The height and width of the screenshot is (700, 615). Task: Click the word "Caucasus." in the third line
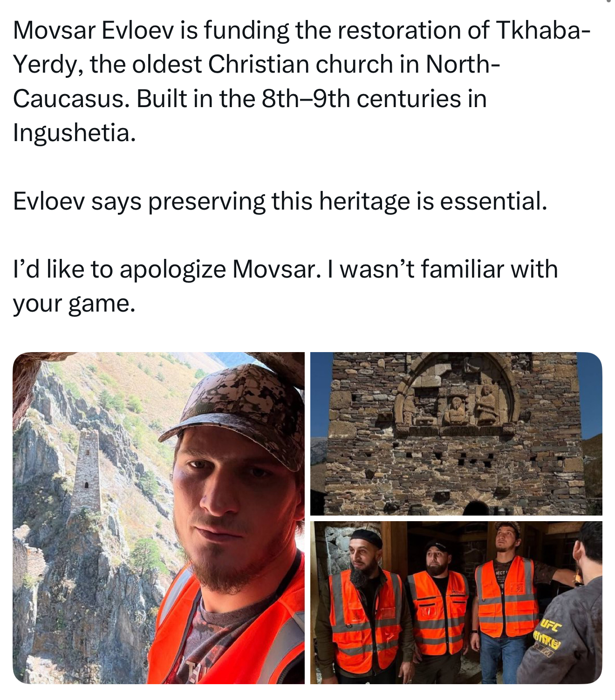(71, 99)
